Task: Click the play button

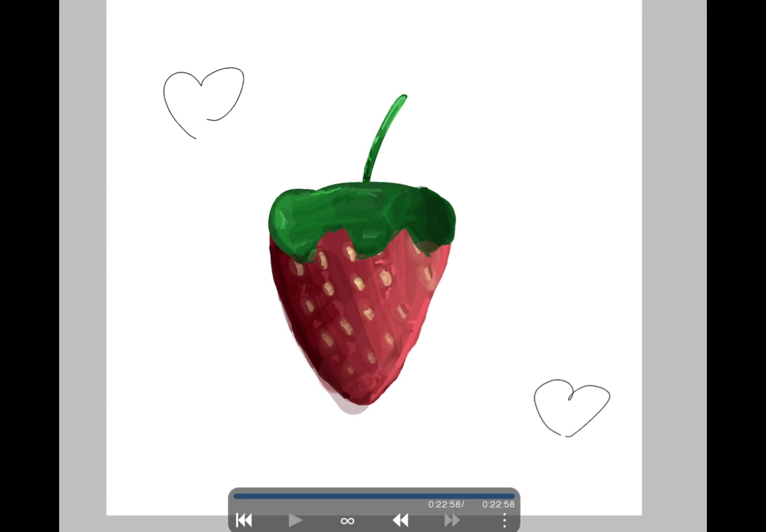Action: pyautogui.click(x=295, y=520)
